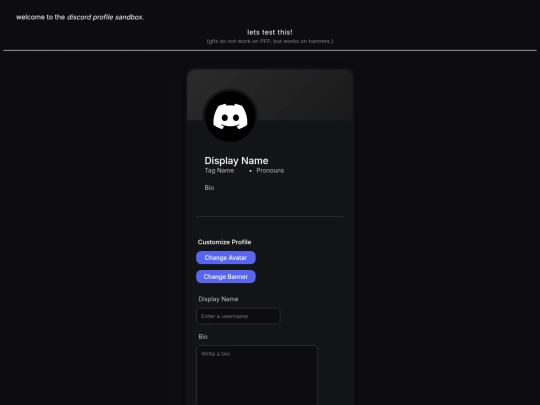
Task: Click the Bio label above textarea
Action: coord(203,337)
